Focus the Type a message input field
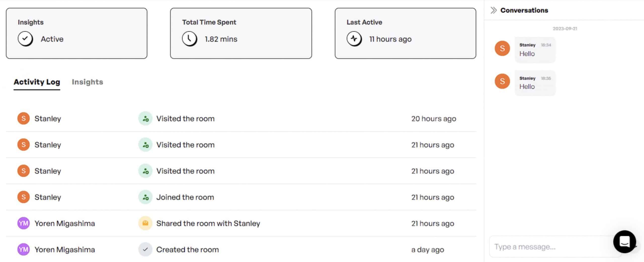Screen dimensions: 644x262 [x=552, y=247]
